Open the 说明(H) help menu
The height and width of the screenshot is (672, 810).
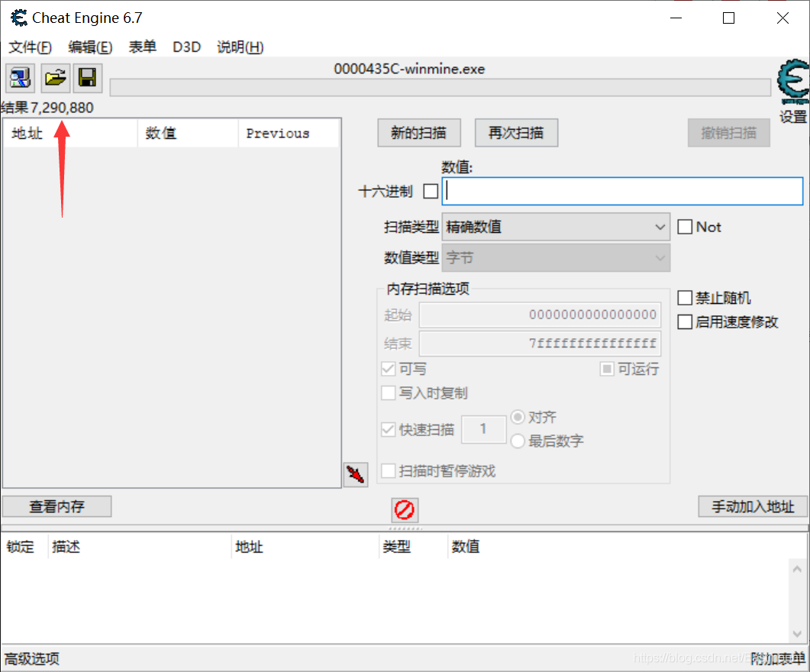point(240,47)
